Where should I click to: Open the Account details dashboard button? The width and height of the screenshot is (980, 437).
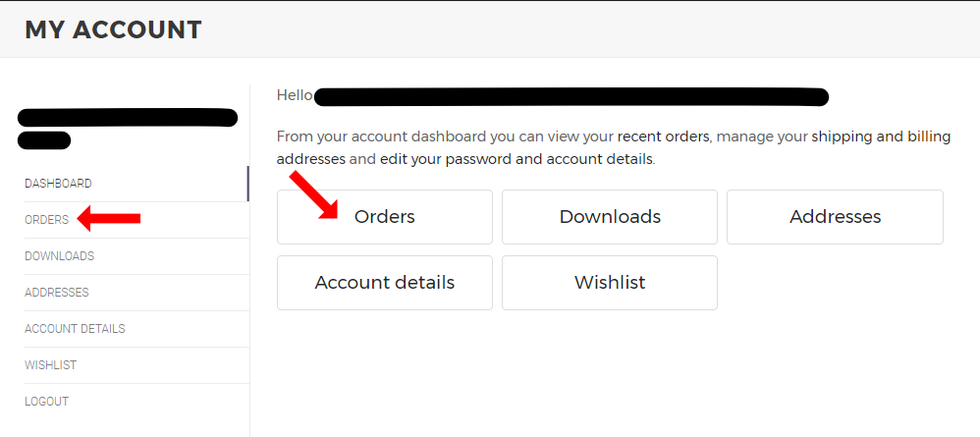(384, 283)
